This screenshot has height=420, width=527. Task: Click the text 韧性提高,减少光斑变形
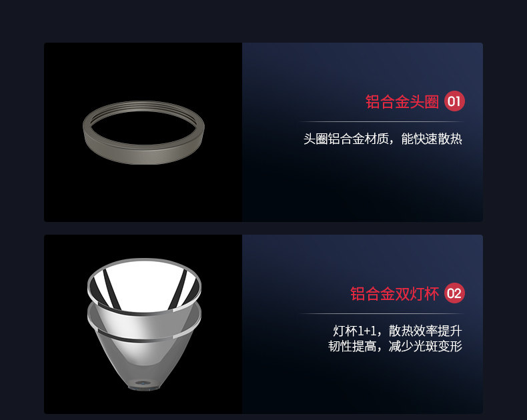coord(395,346)
